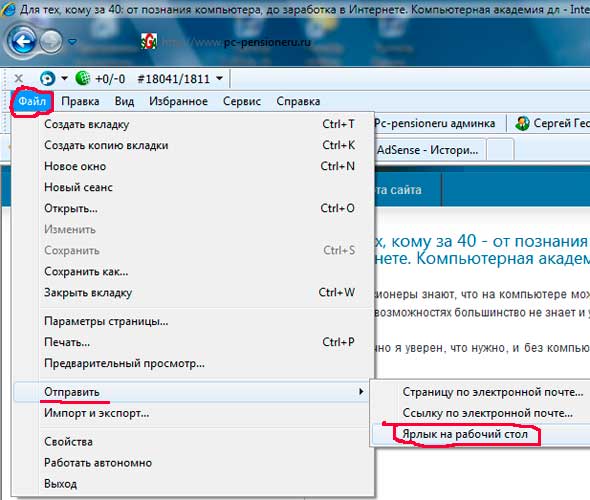Click the Internet Explorer logo in title bar

[8, 9]
